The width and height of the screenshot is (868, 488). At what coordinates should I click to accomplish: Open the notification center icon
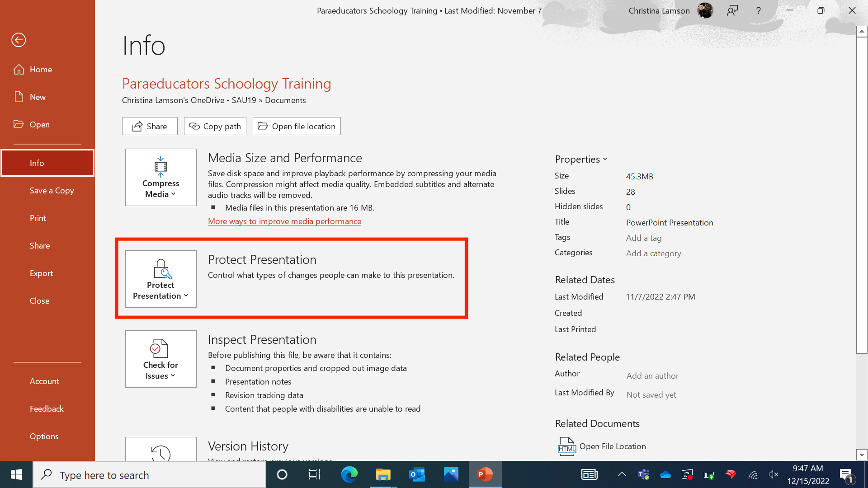846,475
